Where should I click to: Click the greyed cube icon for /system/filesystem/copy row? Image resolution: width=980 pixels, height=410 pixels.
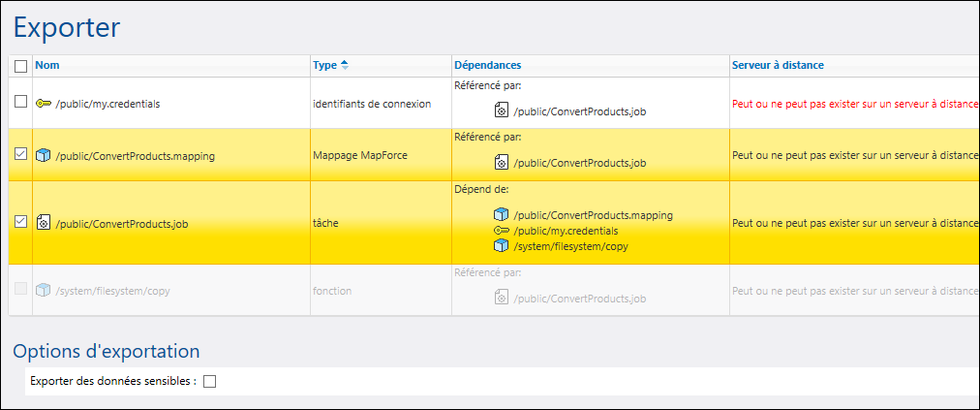(43, 290)
